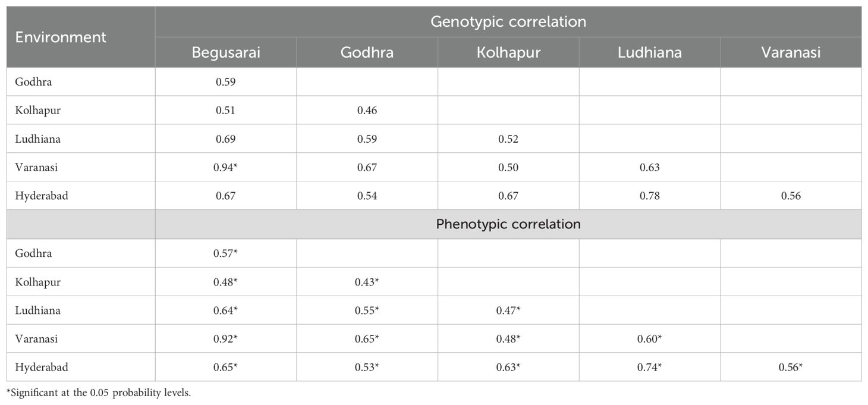Select the 0.55* cell under Godhra
This screenshot has width=868, height=405.
coord(367,310)
